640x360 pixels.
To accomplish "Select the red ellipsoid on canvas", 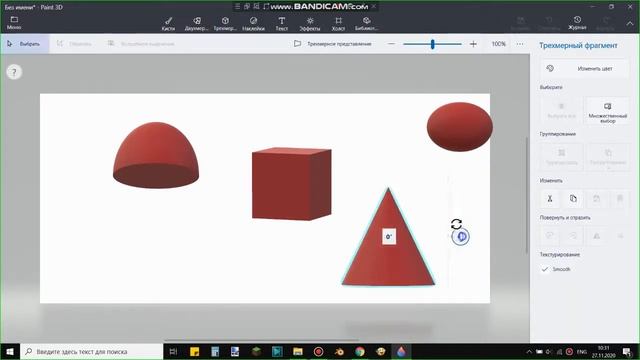I will tap(460, 127).
